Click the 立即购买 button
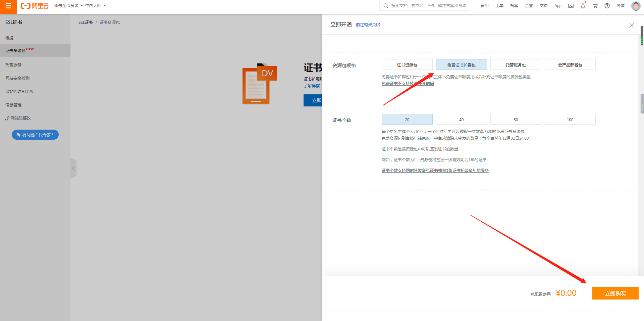This screenshot has height=321, width=644. (615, 293)
